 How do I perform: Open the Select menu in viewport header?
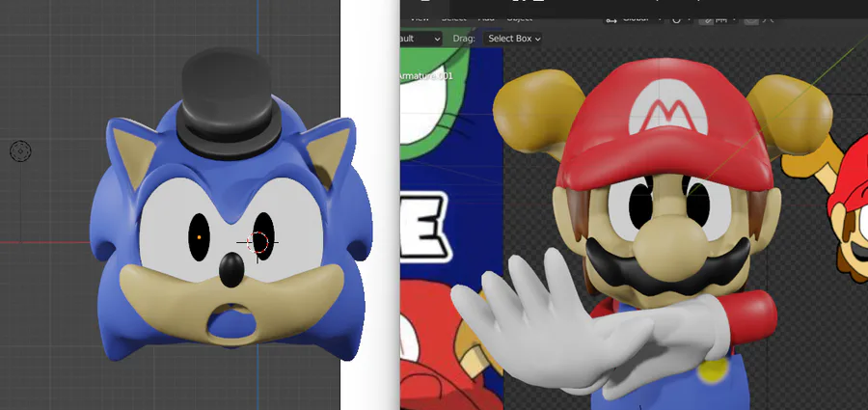(x=453, y=18)
